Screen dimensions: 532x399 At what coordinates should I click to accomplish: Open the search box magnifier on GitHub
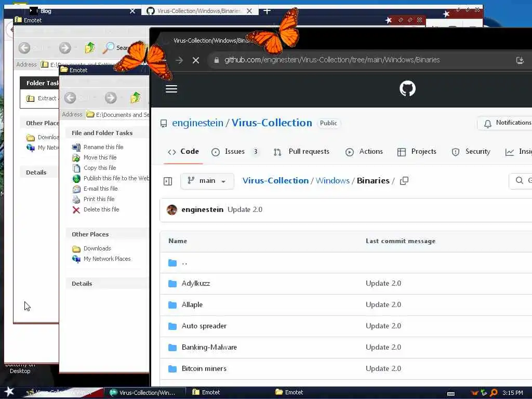click(x=519, y=180)
